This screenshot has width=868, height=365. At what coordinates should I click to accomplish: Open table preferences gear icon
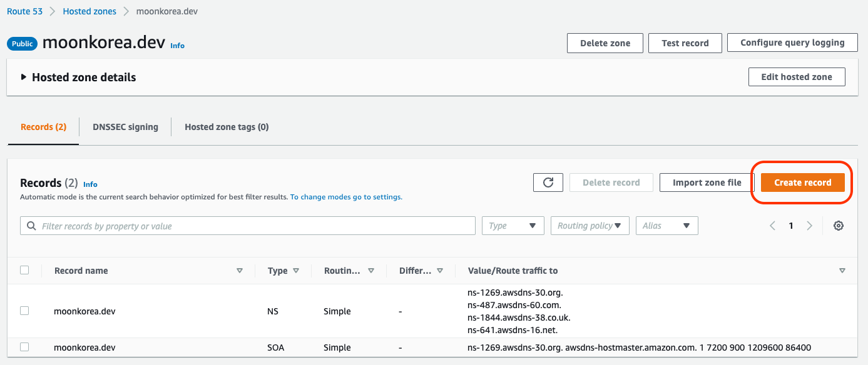(839, 226)
